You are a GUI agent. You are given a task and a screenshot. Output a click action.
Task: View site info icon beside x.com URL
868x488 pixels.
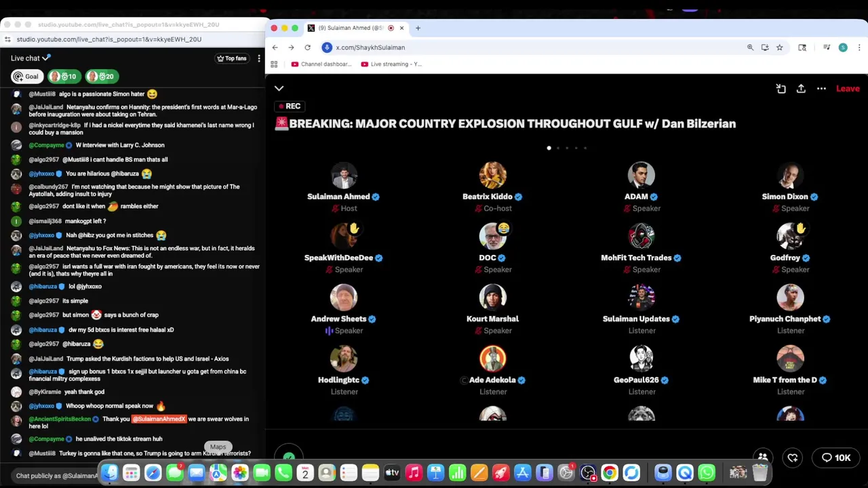(327, 47)
